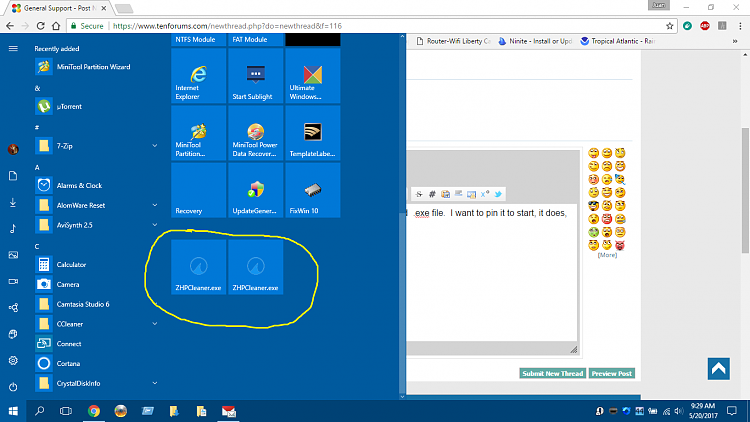The height and width of the screenshot is (422, 750).
Task: Insert the sunglasses smiley
Action: coord(594,206)
